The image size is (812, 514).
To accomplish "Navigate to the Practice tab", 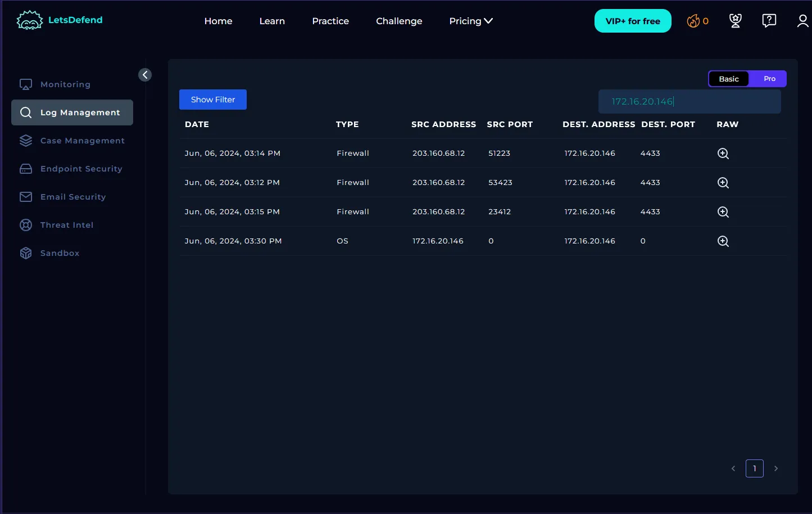I will [x=330, y=21].
